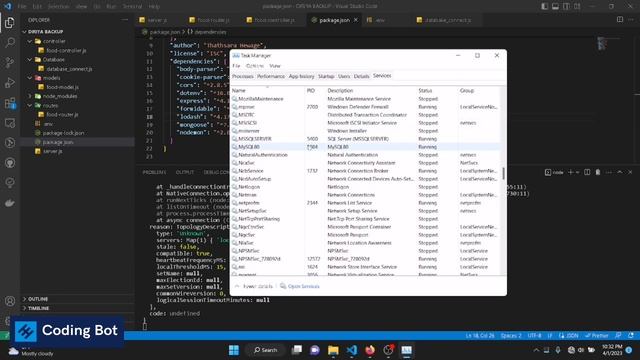Open Task Manager Options menu
This screenshot has width=640, height=360.
(x=255, y=66)
